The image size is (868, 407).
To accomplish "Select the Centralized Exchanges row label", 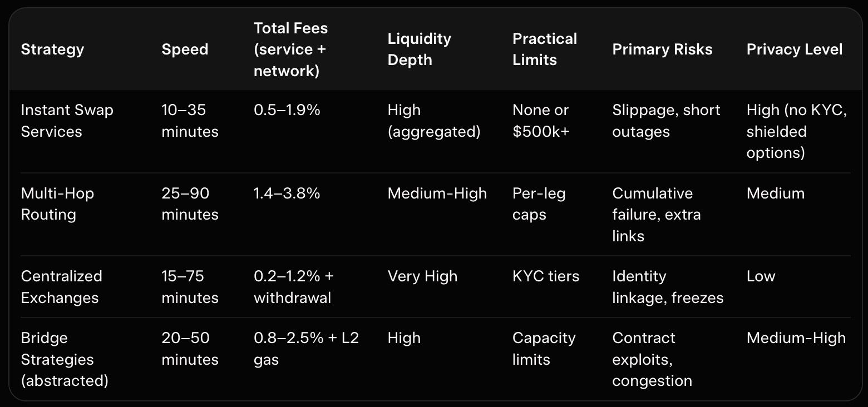I will click(x=61, y=287).
